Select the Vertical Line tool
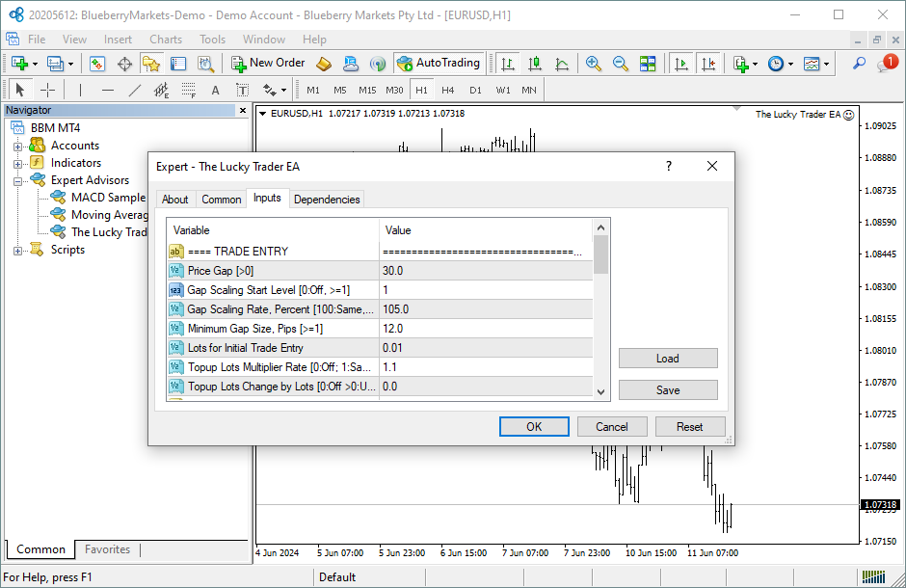Screen dimensions: 906x588 (80, 90)
